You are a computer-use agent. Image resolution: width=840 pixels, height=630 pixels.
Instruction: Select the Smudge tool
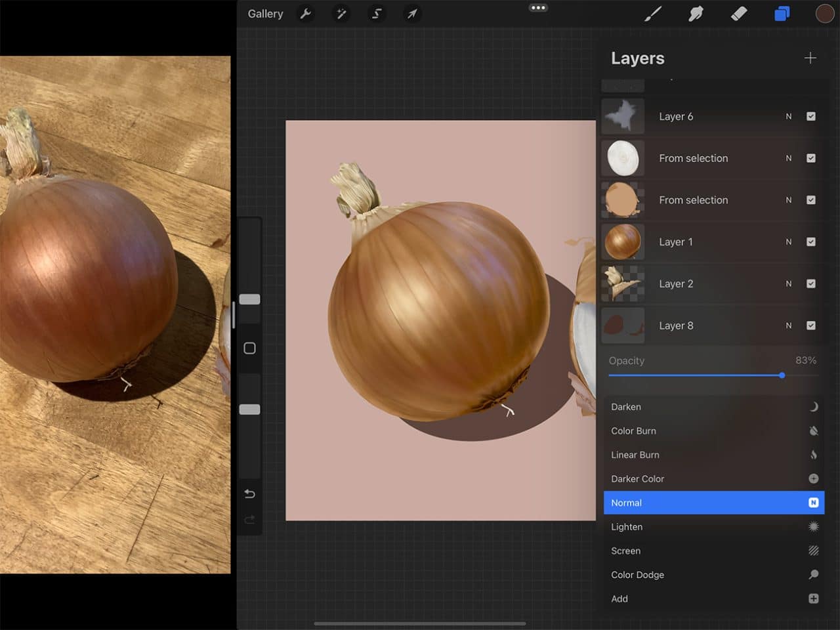coord(696,13)
